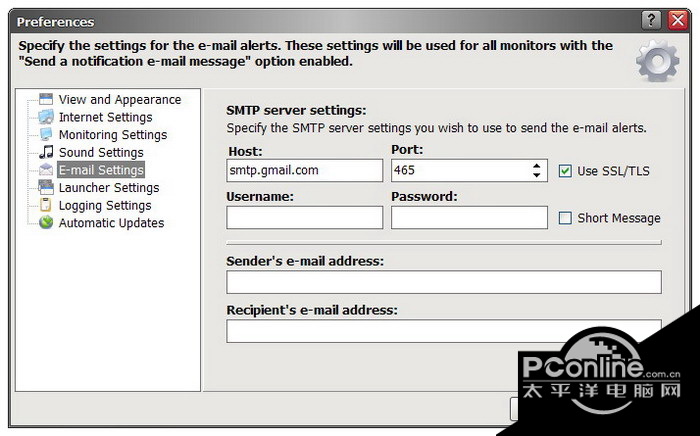The height and width of the screenshot is (436, 700).
Task: Click the Sender's e-mail address field
Action: (x=444, y=282)
